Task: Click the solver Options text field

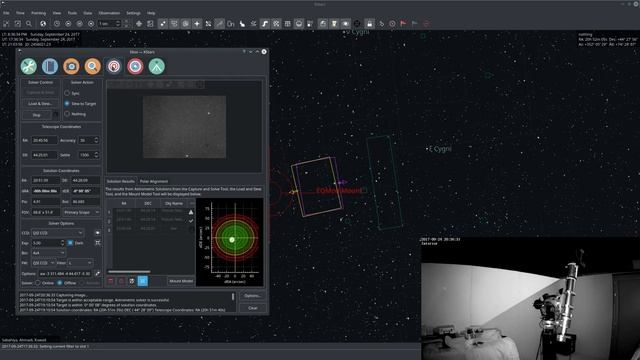Action: (x=65, y=273)
